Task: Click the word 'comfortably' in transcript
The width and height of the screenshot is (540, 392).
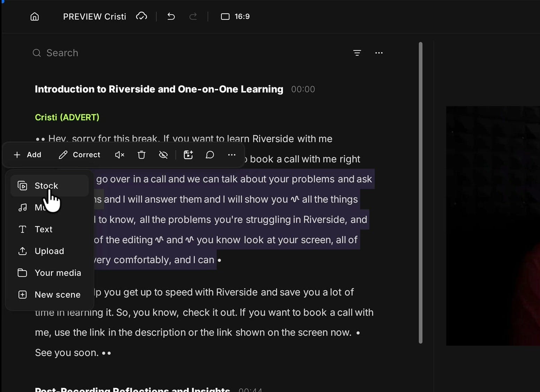Action: (x=141, y=260)
